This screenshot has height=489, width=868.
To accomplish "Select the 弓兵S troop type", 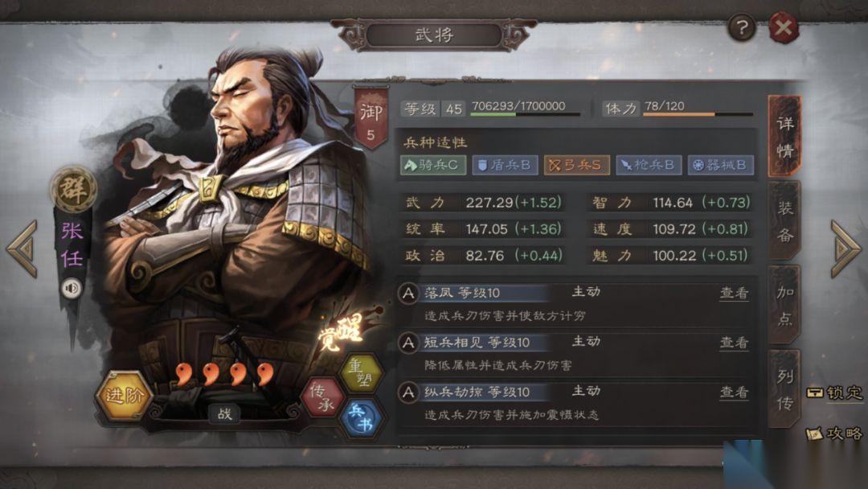I will (x=576, y=165).
